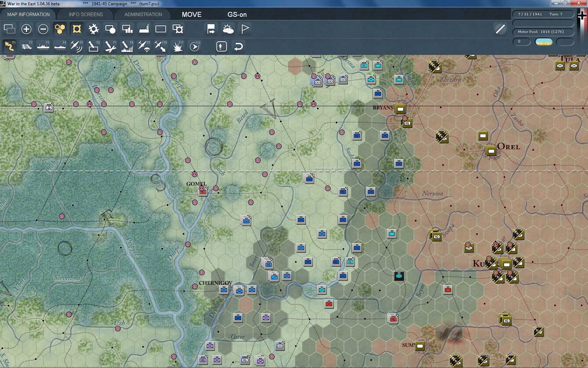
Task: Switch to Rail mode (F2)
Action: 26,46
